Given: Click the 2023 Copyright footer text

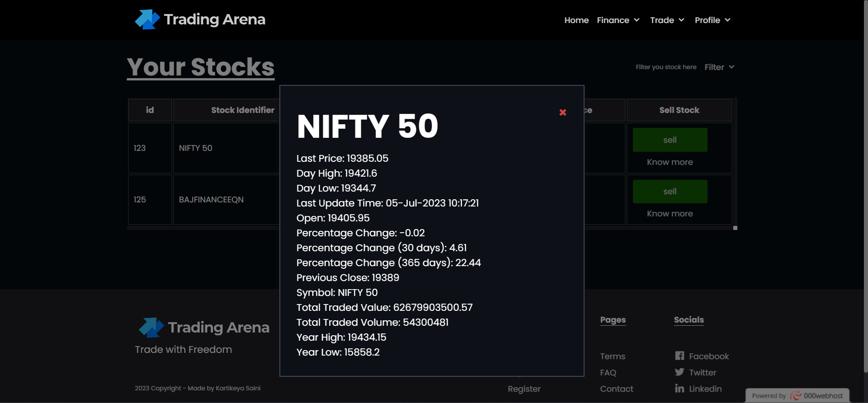Looking at the screenshot, I should pos(198,388).
